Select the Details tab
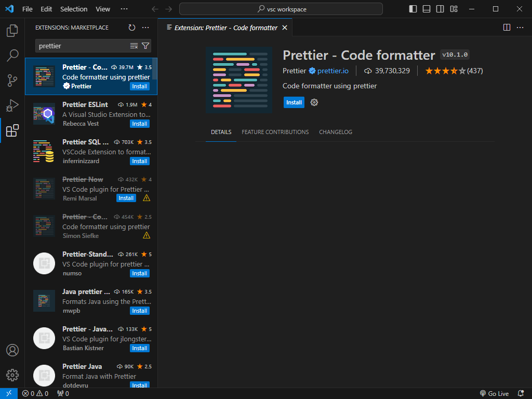Viewport: 532px width, 399px height. tap(221, 132)
